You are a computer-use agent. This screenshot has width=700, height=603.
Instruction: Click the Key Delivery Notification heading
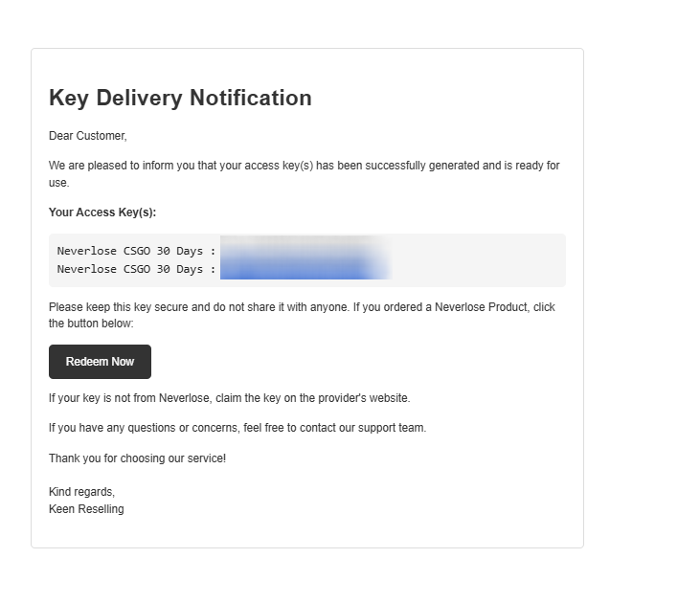pyautogui.click(x=180, y=98)
